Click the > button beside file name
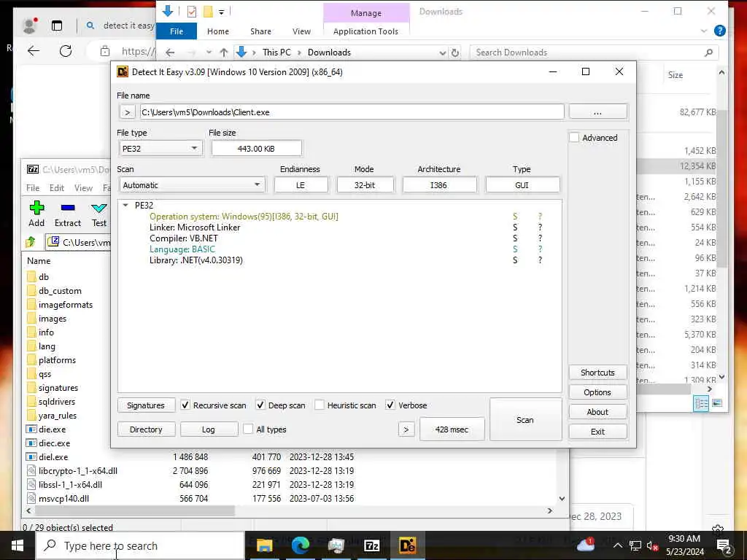This screenshot has width=747, height=560. tap(127, 112)
